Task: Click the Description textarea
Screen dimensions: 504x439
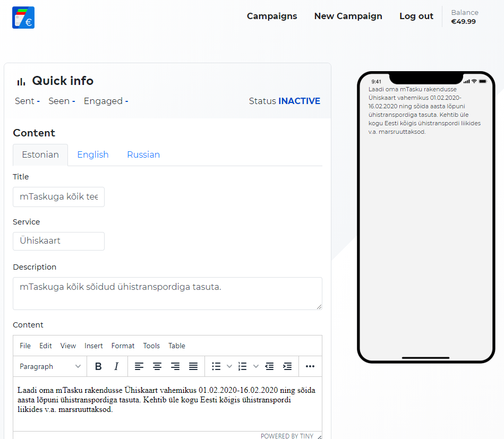Action: tap(167, 294)
